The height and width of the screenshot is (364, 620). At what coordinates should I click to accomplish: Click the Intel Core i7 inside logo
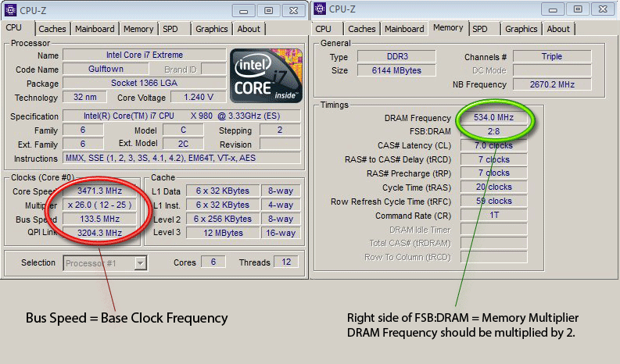tap(267, 76)
